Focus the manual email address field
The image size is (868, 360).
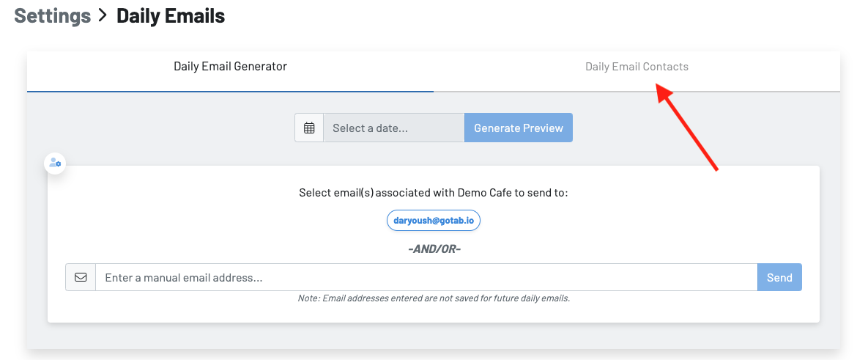pyautogui.click(x=426, y=278)
